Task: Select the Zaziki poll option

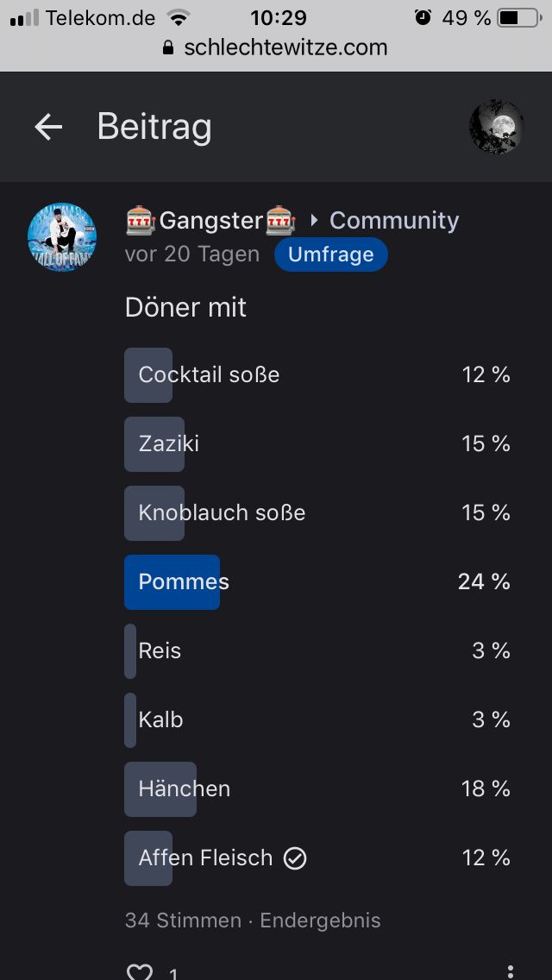Action: [317, 444]
